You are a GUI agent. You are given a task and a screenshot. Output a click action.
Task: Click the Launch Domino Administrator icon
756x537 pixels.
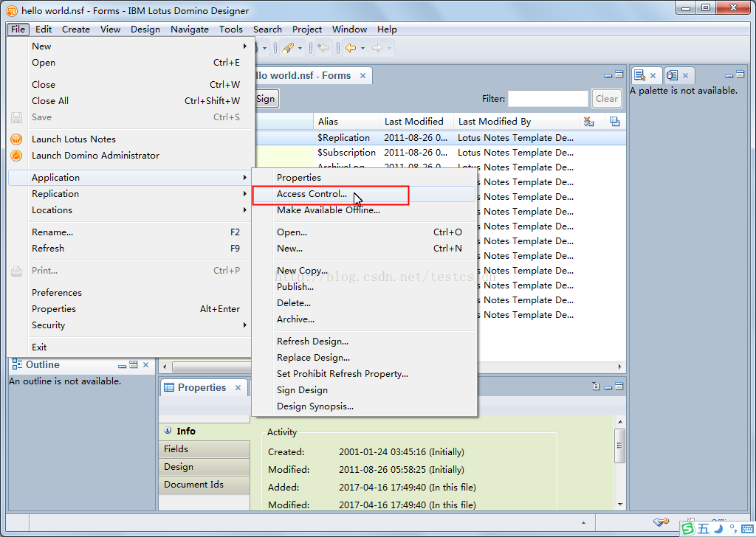tap(16, 156)
